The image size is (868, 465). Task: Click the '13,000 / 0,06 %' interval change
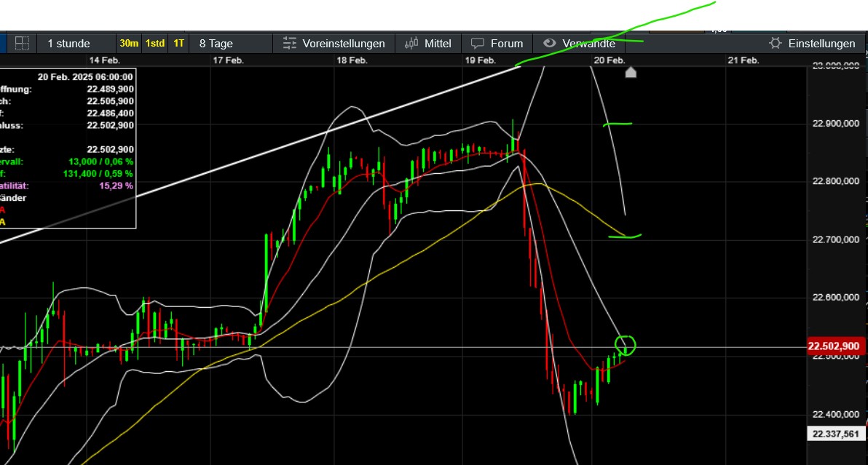pyautogui.click(x=100, y=162)
